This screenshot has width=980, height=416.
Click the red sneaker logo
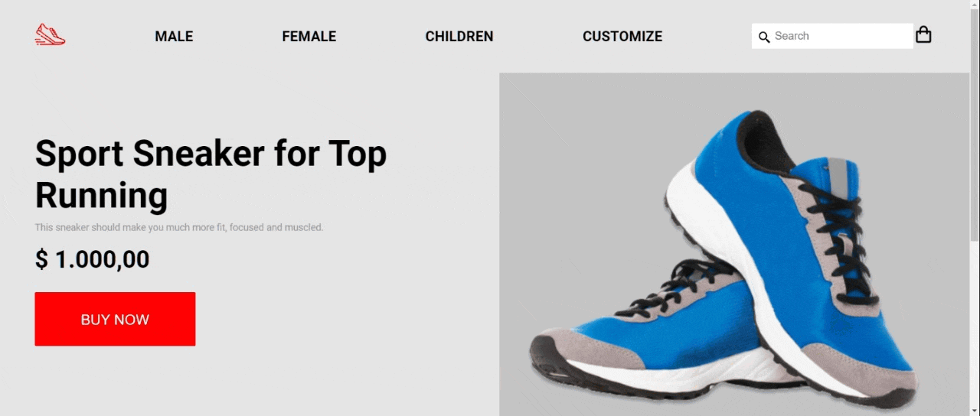pos(50,35)
